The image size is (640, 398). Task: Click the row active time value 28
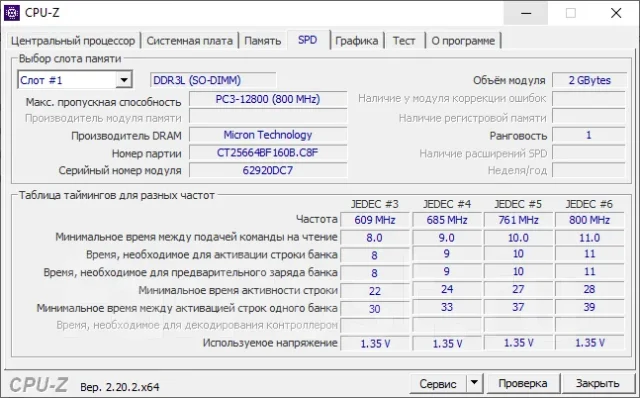click(589, 289)
